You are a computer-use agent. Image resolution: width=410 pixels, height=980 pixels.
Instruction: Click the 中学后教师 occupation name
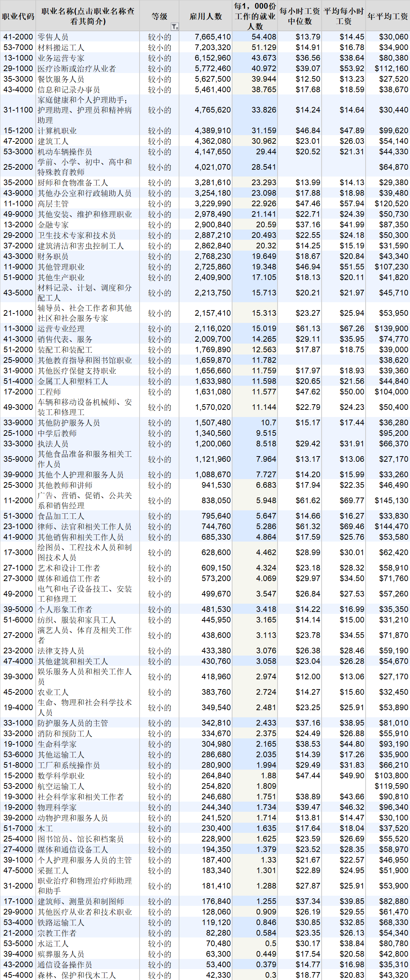[x=57, y=433]
